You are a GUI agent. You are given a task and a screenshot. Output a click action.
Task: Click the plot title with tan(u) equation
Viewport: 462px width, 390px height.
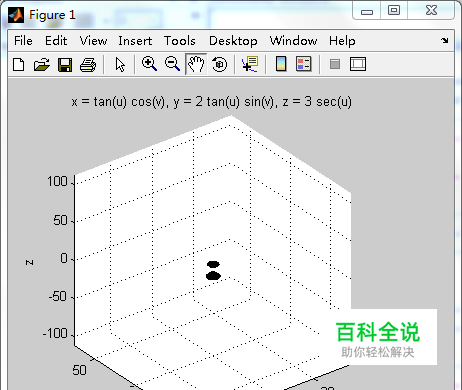(x=211, y=101)
